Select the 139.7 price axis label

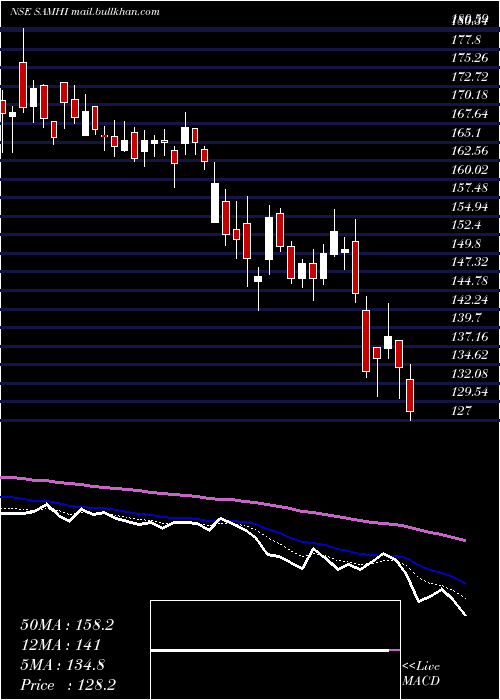click(x=466, y=318)
